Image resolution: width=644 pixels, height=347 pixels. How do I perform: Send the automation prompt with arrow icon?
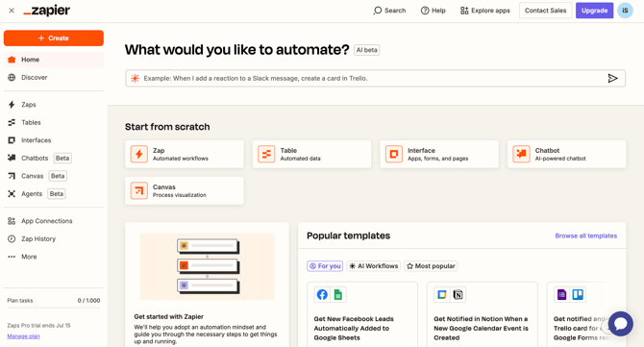tap(612, 79)
